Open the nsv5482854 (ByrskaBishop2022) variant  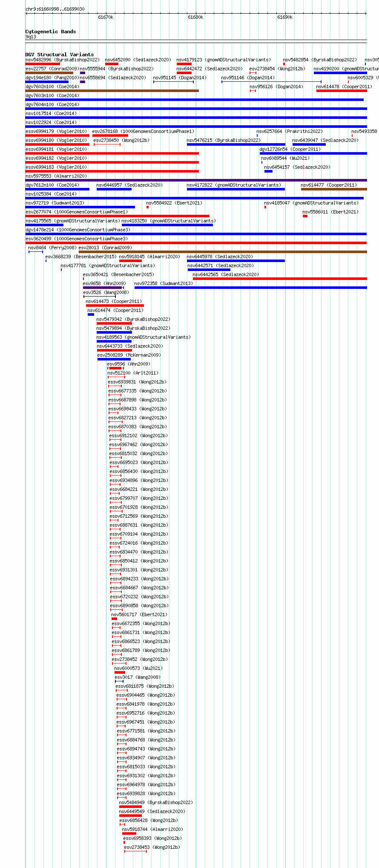[x=320, y=60]
